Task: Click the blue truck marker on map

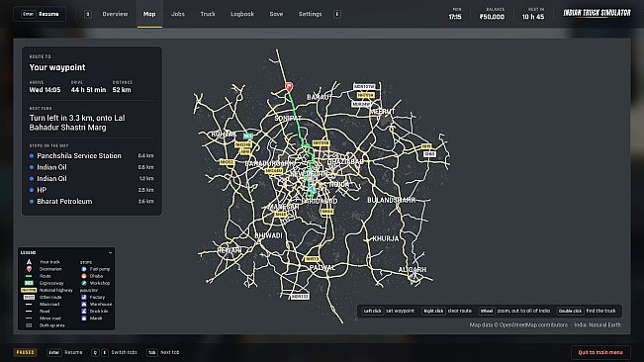Action: click(x=312, y=189)
